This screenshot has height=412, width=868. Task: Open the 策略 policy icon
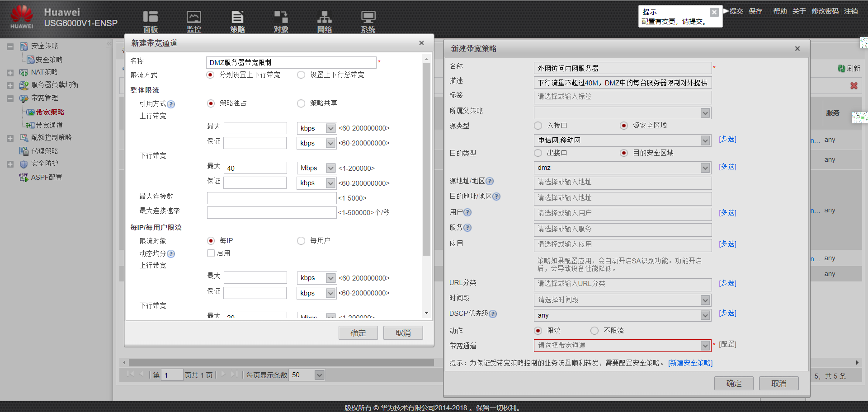(237, 21)
